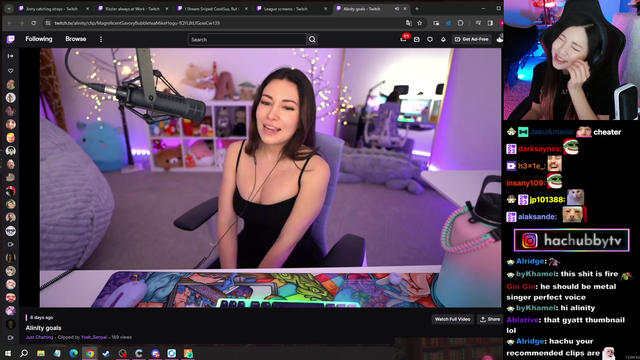
Task: Click the Twitch logo home icon
Action: tap(11, 39)
